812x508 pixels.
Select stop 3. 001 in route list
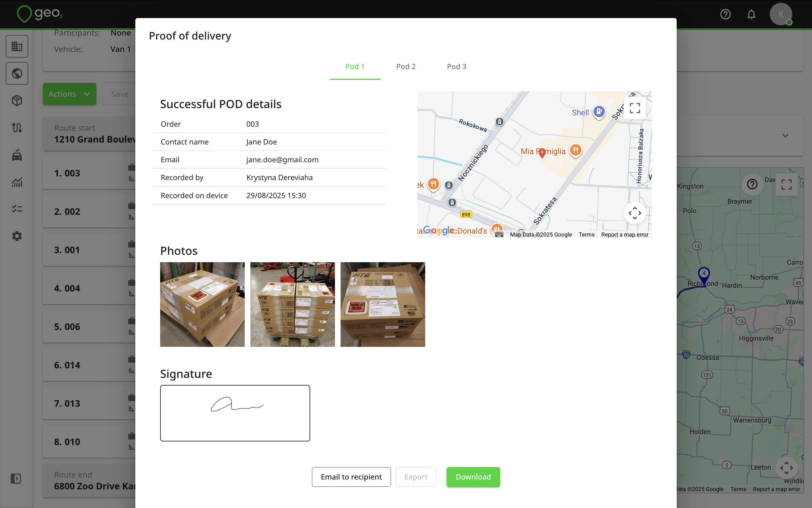pyautogui.click(x=89, y=250)
